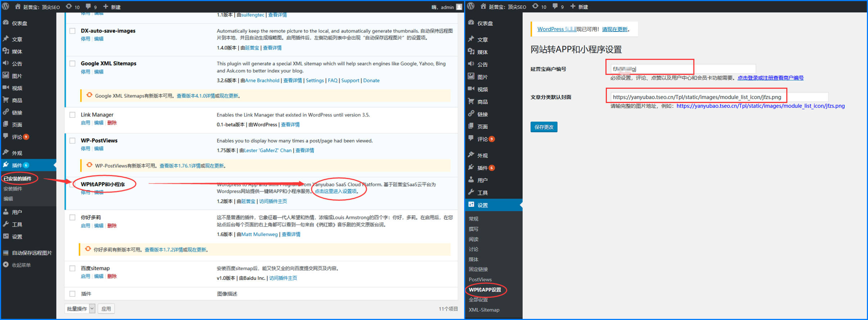Image resolution: width=868 pixels, height=320 pixels.
Task: Check the 百度sitemap plugin checkbox
Action: click(x=72, y=268)
